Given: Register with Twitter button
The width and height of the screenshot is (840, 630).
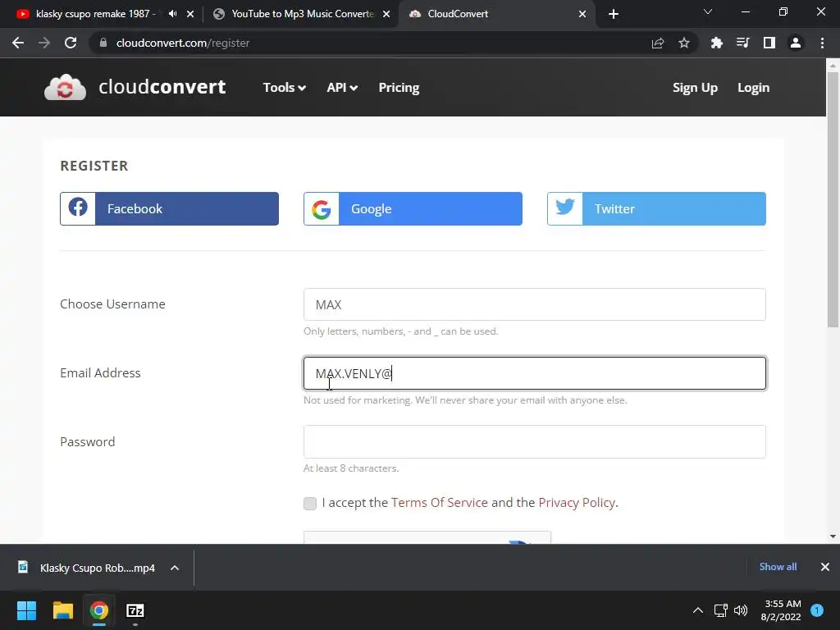Looking at the screenshot, I should 656,208.
